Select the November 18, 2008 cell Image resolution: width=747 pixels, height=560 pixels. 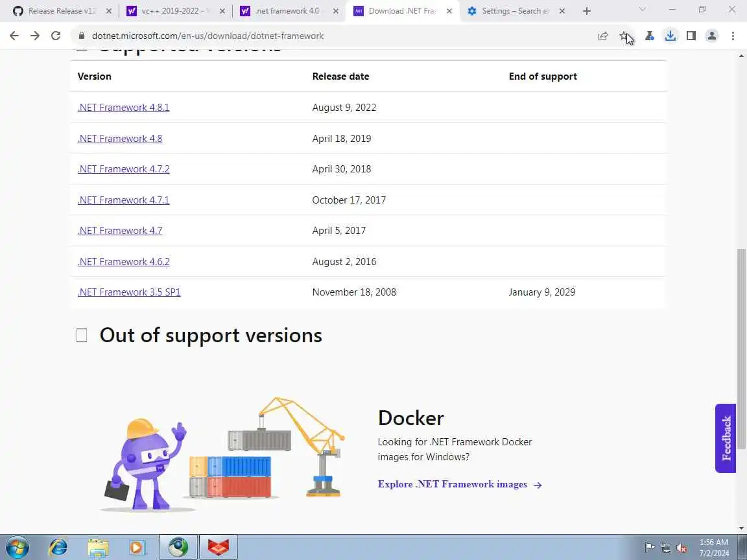354,292
